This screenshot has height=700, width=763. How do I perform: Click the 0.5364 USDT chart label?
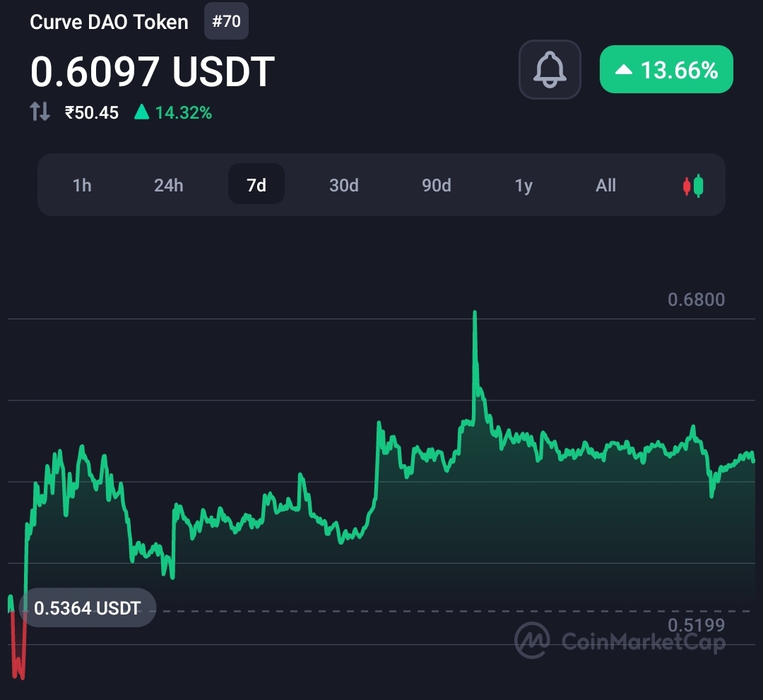(88, 607)
